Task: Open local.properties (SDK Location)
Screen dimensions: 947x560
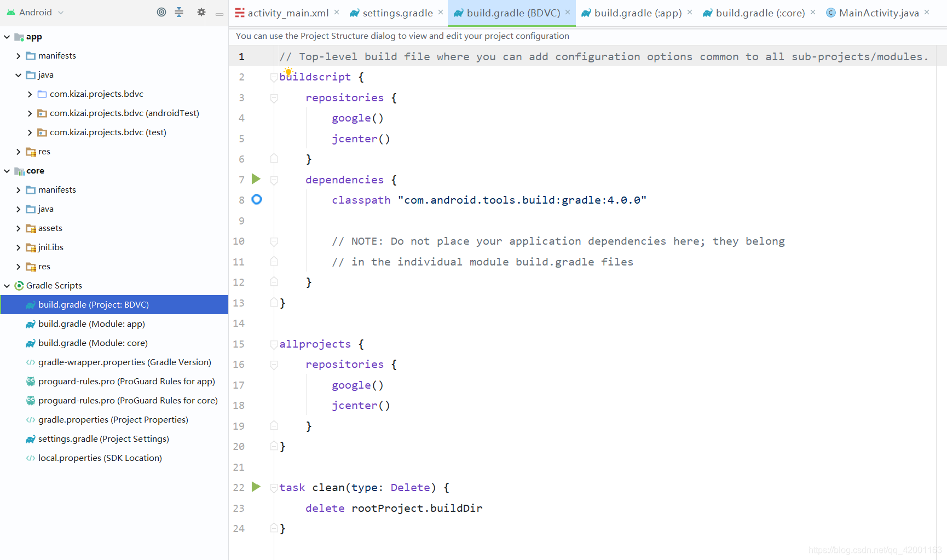Action: coord(114,458)
